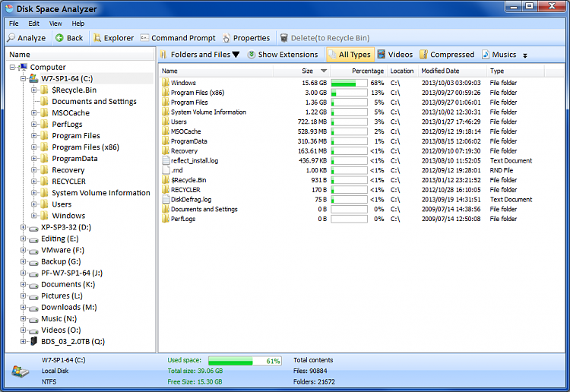Expand the Editing (E:) drive node
Screen dimensions: 570x392
(x=23, y=239)
